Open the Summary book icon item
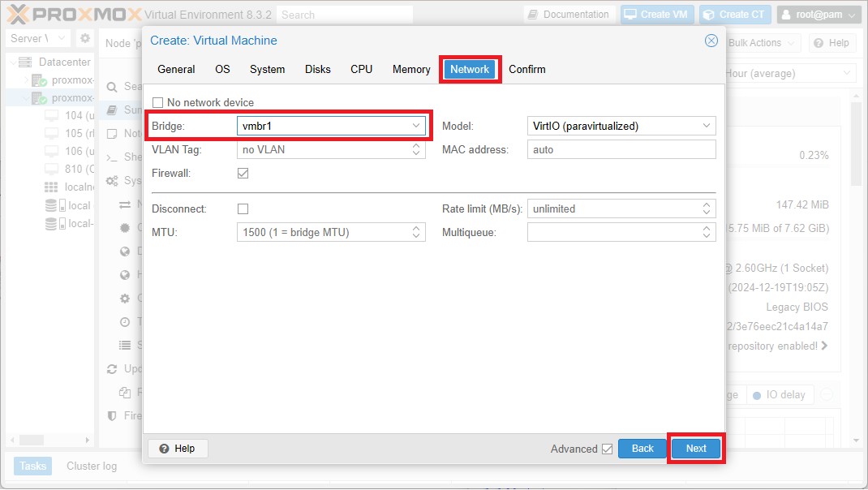 [x=112, y=110]
